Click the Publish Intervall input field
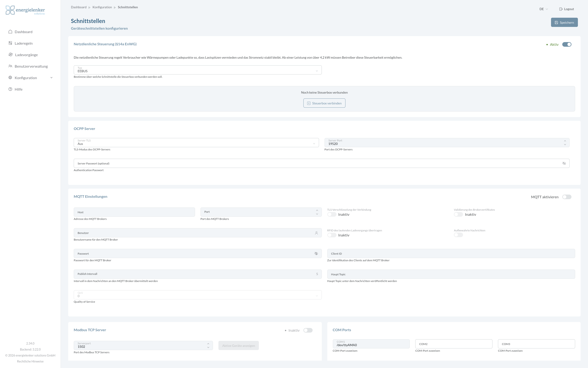 coord(198,274)
